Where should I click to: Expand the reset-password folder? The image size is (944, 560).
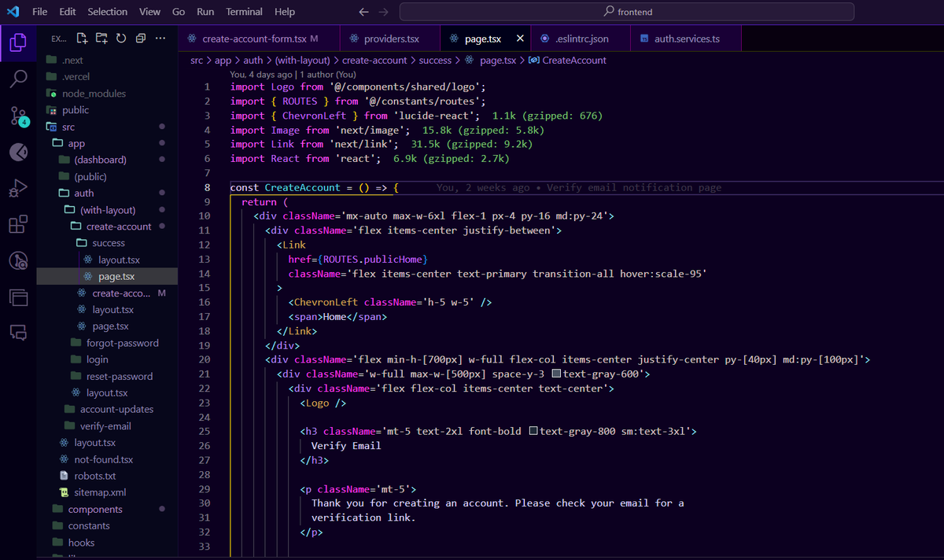coord(107,376)
